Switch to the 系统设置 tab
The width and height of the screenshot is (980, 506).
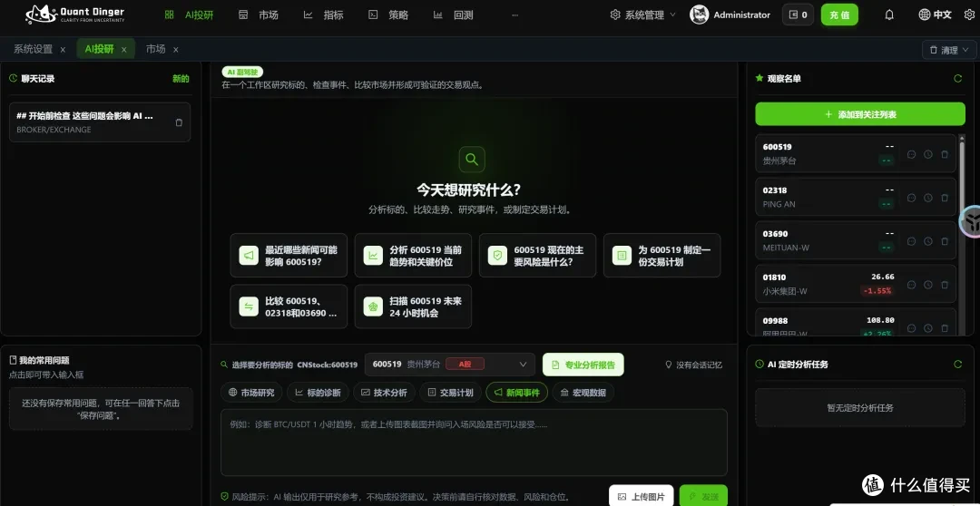(34, 49)
